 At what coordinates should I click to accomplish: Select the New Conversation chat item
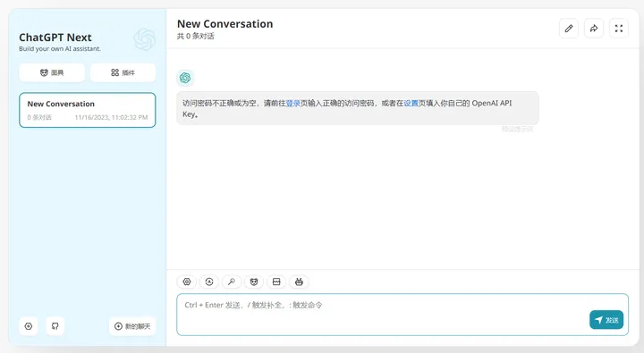pyautogui.click(x=88, y=110)
